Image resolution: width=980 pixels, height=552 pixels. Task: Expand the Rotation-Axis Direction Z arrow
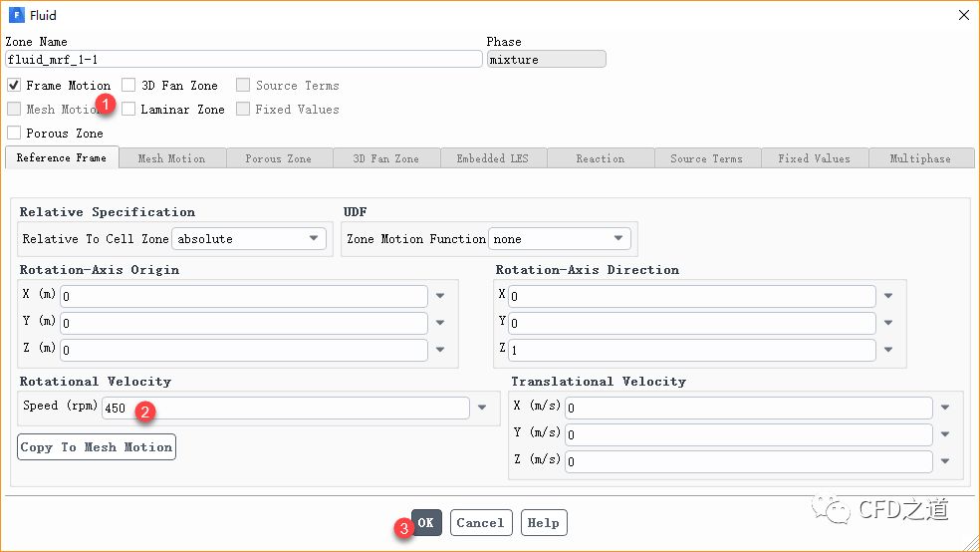point(888,350)
